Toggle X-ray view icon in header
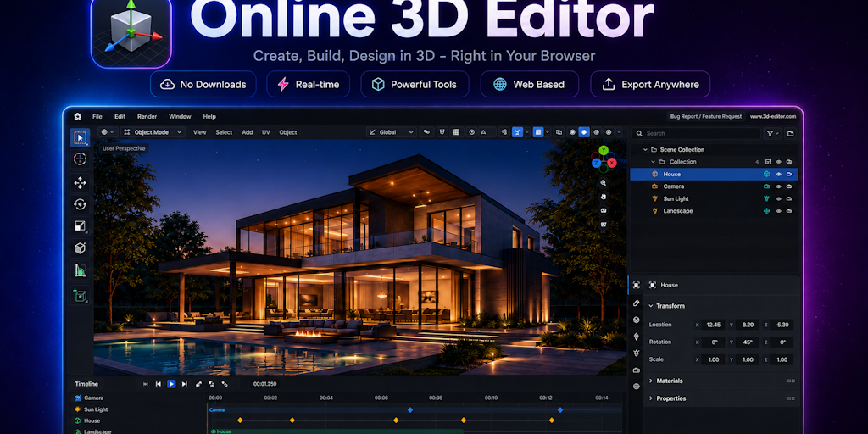The width and height of the screenshot is (868, 434). pos(559,132)
